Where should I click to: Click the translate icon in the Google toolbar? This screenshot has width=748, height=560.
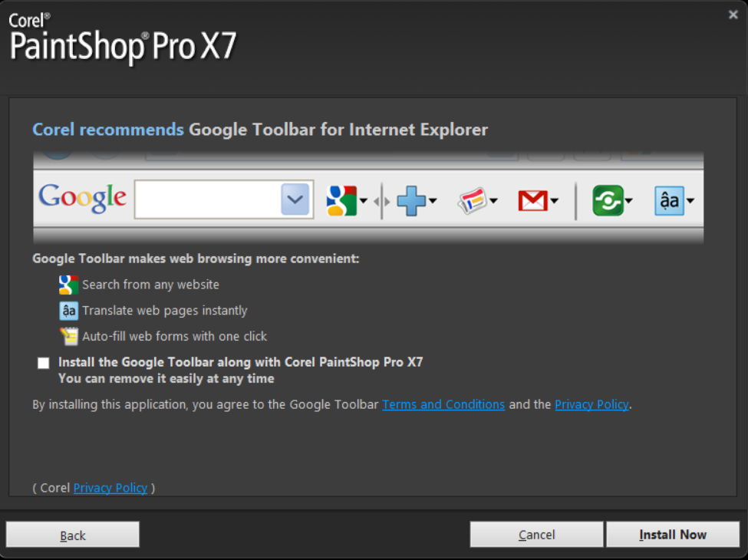[x=668, y=201]
